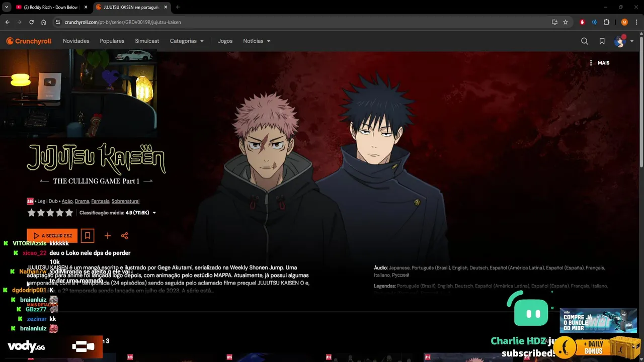
Task: Reload the current page
Action: click(x=31, y=22)
